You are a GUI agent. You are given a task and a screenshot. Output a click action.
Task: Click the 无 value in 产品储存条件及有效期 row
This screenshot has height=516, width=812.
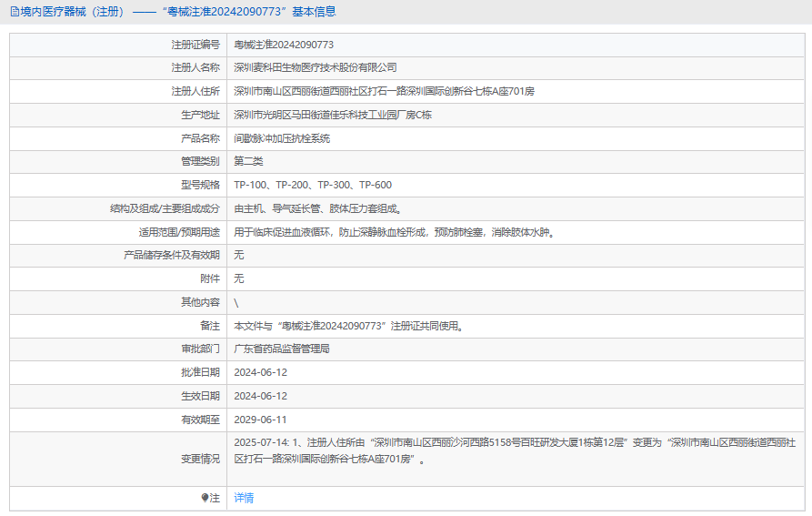point(239,255)
